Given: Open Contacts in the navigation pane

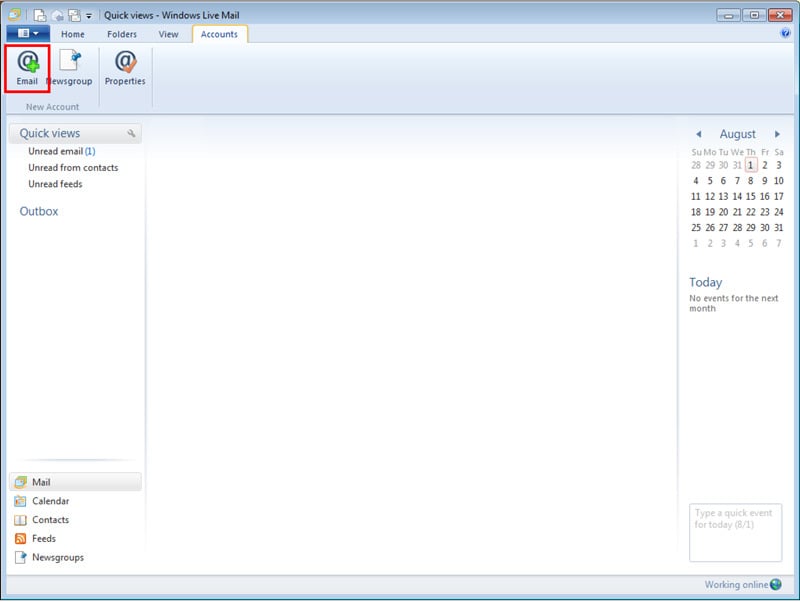Looking at the screenshot, I should point(50,520).
